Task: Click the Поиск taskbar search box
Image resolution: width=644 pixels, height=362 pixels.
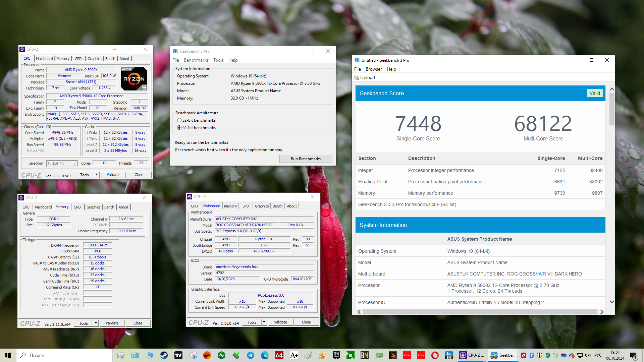Action: (64, 355)
